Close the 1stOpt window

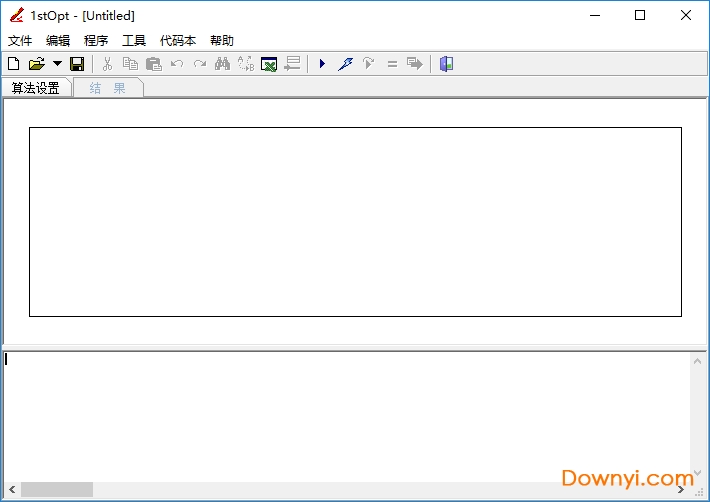tap(686, 15)
